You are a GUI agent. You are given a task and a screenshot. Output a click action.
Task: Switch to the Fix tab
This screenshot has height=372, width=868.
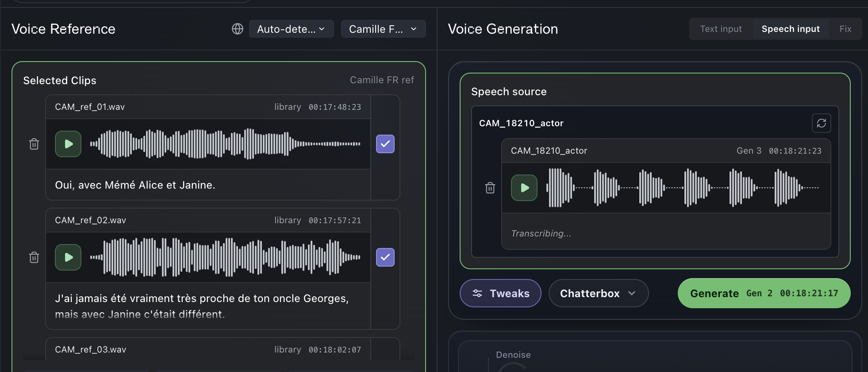[x=845, y=29]
